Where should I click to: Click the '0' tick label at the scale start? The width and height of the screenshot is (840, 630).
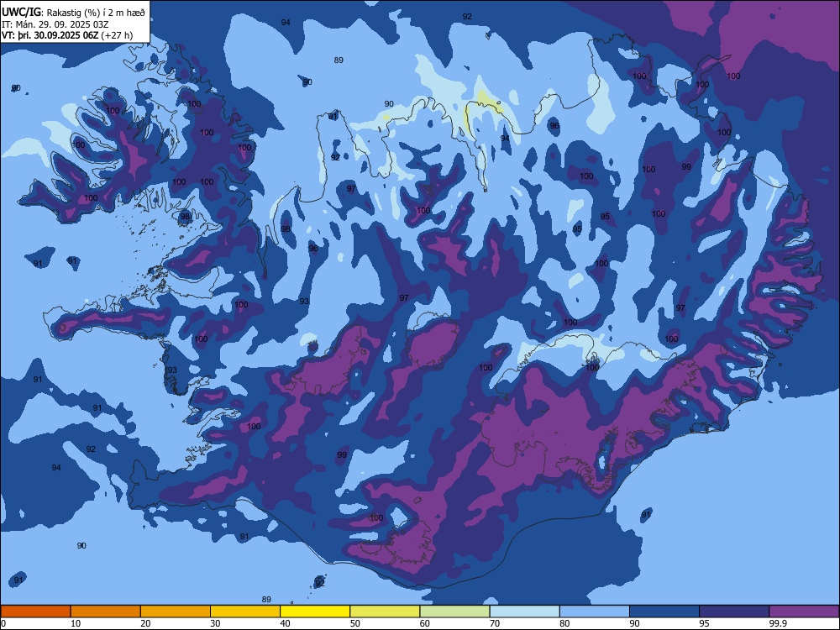3,623
